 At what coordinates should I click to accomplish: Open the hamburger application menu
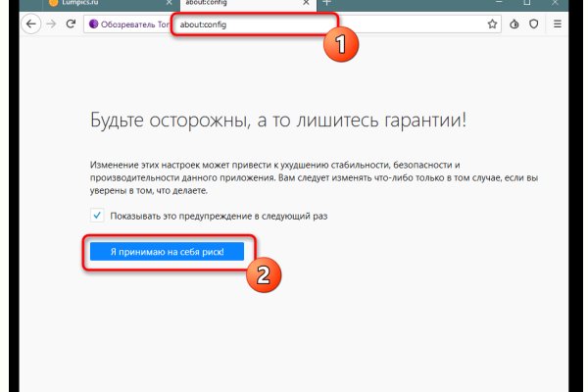pos(558,23)
